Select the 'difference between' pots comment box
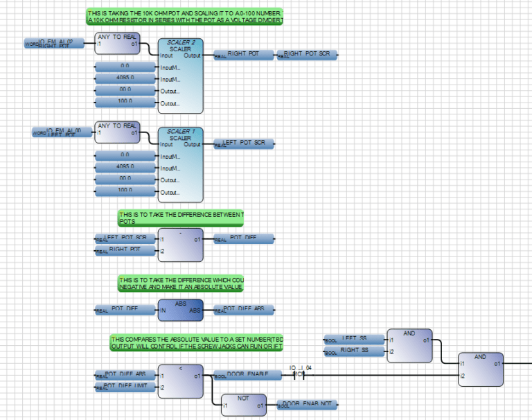 [x=181, y=218]
